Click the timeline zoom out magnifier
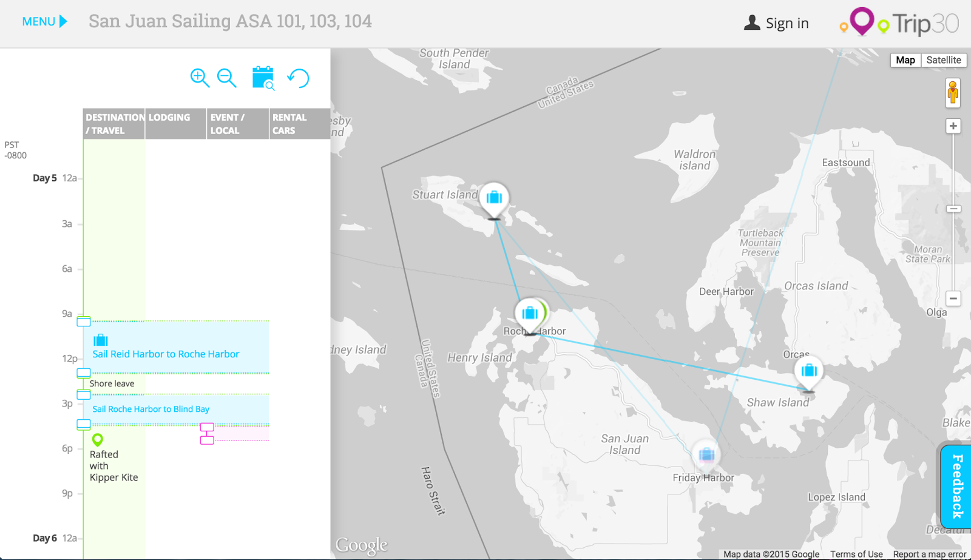 [x=226, y=78]
